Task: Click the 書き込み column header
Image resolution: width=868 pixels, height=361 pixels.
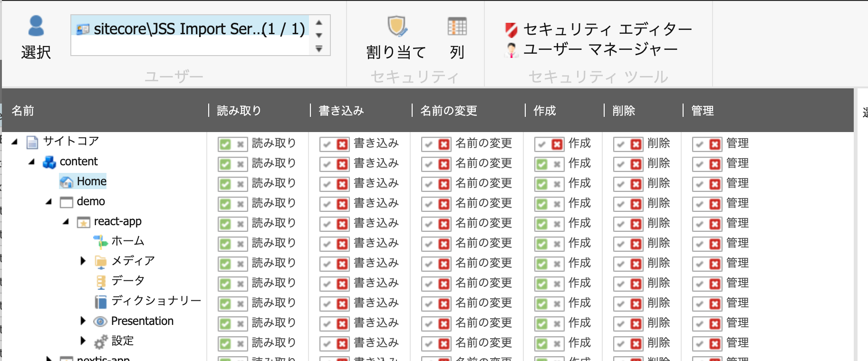Action: point(341,111)
